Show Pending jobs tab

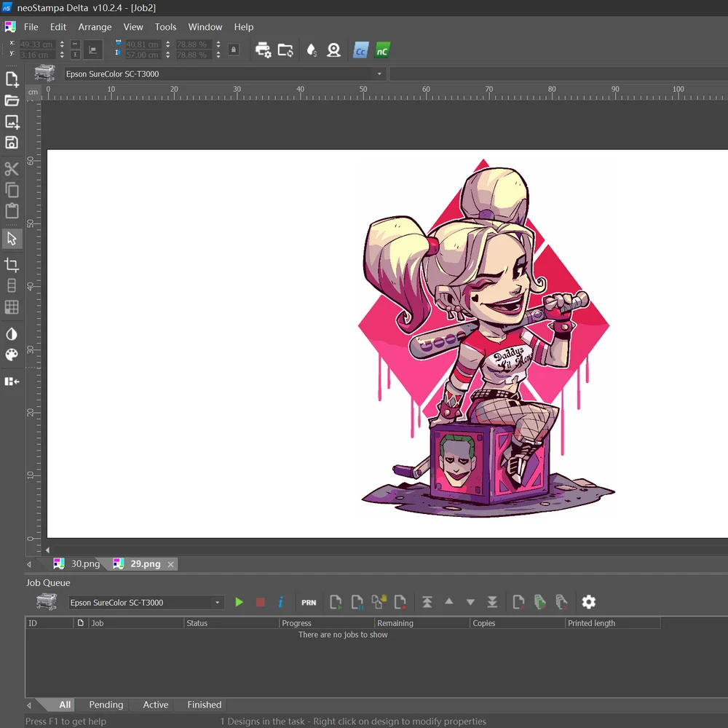coord(106,705)
